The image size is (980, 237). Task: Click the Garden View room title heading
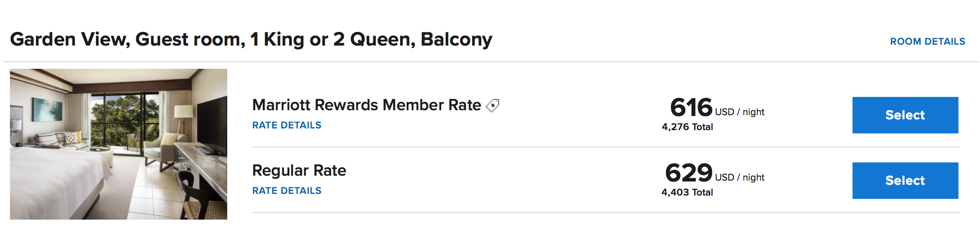pyautogui.click(x=251, y=40)
